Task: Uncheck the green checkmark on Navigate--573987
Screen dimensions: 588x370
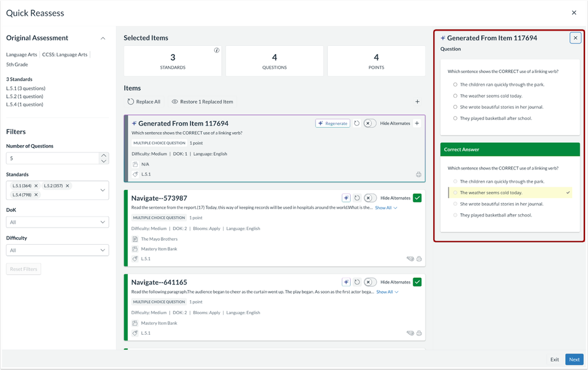Action: point(417,198)
